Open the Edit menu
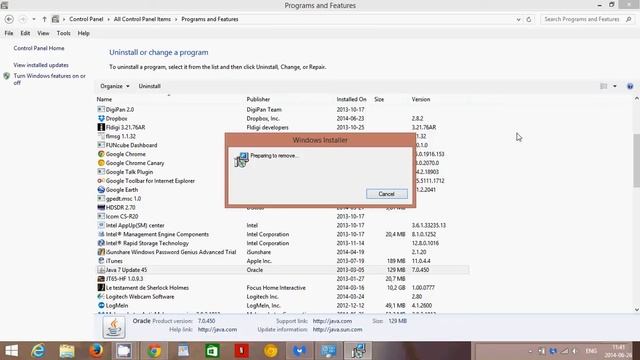 coord(25,33)
